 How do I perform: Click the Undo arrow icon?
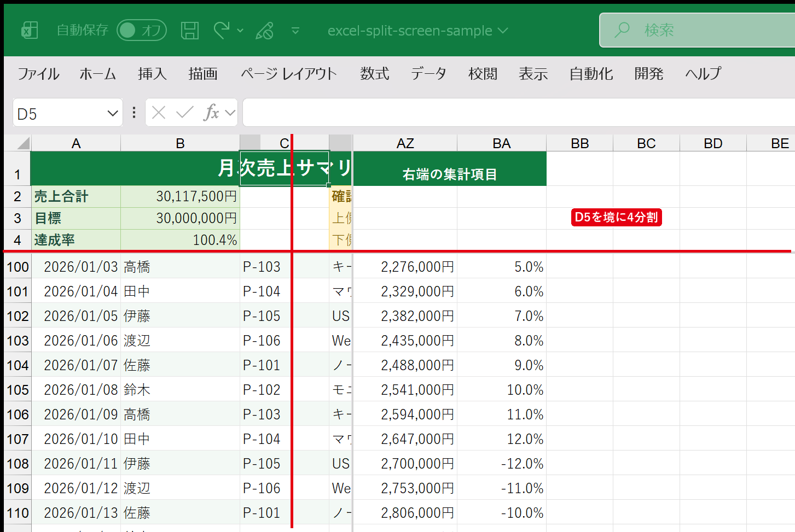pyautogui.click(x=222, y=30)
